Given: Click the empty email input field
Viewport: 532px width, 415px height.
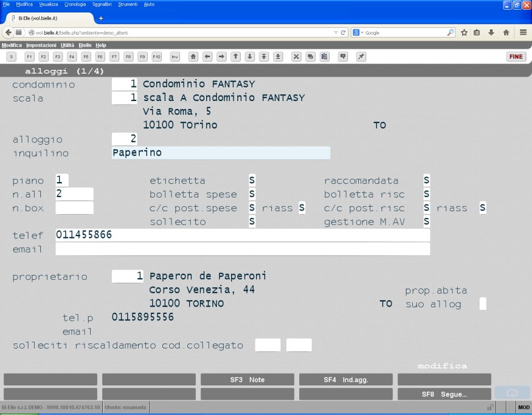Looking at the screenshot, I should (x=242, y=249).
